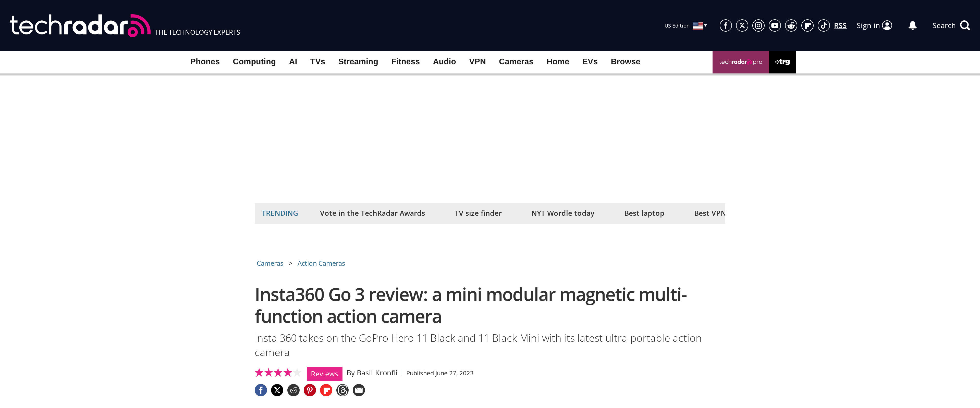This screenshot has width=980, height=408.
Task: Open TechRadar's X (Twitter) page in header
Action: 742,25
